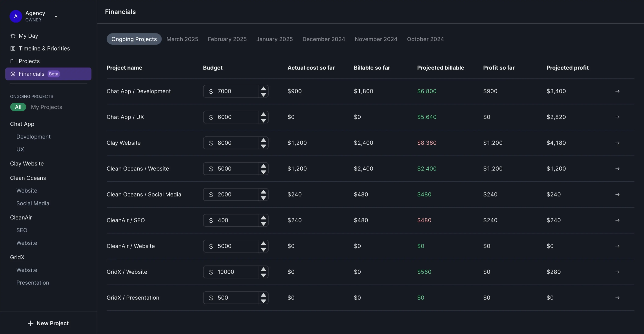Open the December 2024 tab
This screenshot has width=644, height=334.
tap(324, 39)
